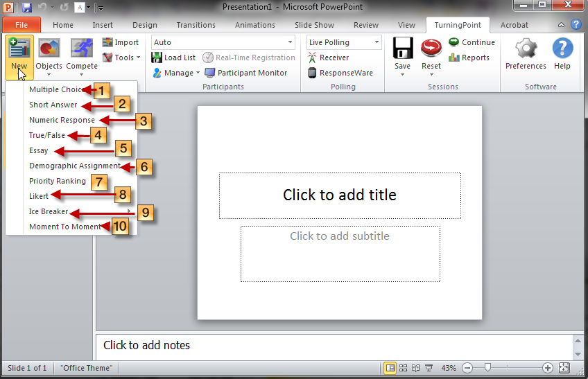Select Numeric Response menu entry
The width and height of the screenshot is (588, 379).
[71, 120]
